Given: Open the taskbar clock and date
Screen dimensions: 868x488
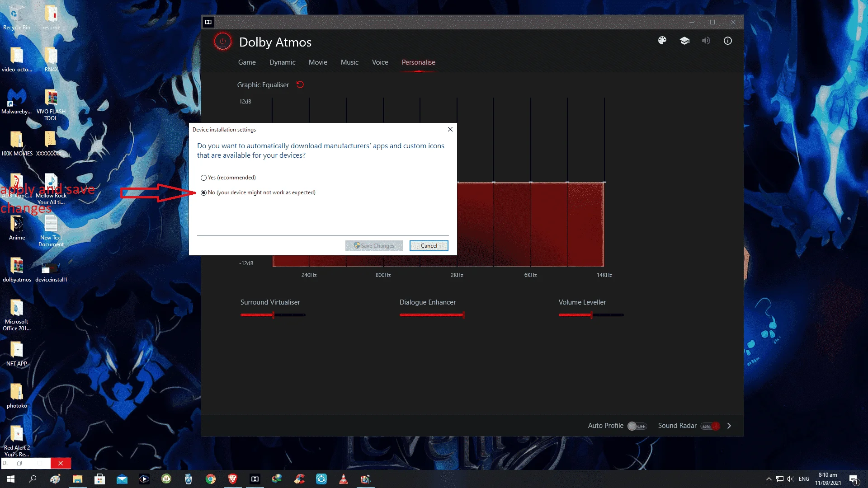Looking at the screenshot, I should (828, 479).
